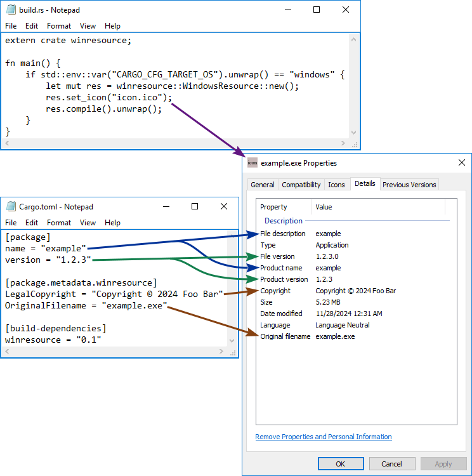The height and width of the screenshot is (476, 472).
Task: Close the build.rs Notepad window
Action: 345,10
